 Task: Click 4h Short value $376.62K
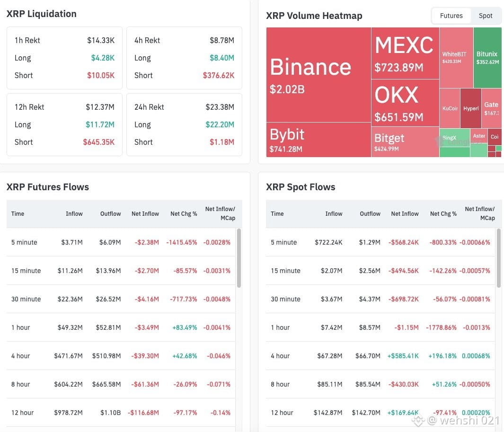[x=219, y=75]
